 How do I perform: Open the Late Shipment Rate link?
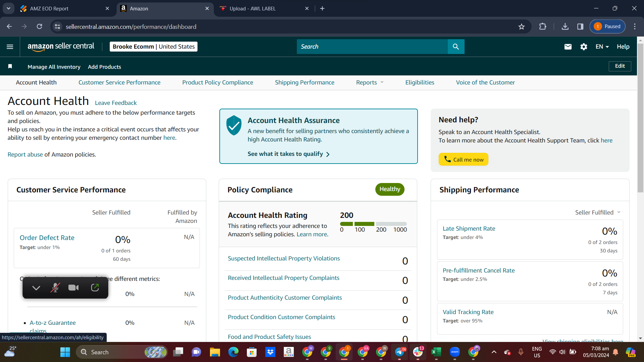(469, 229)
